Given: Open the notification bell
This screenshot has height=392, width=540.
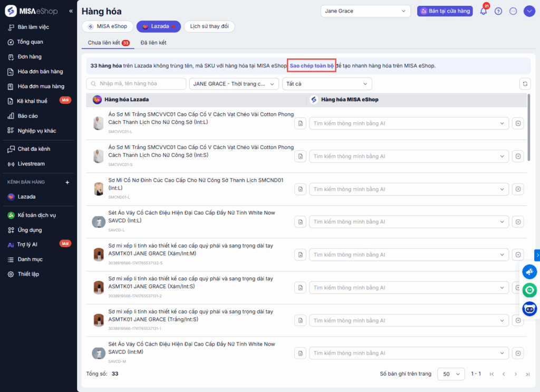Looking at the screenshot, I should point(484,11).
